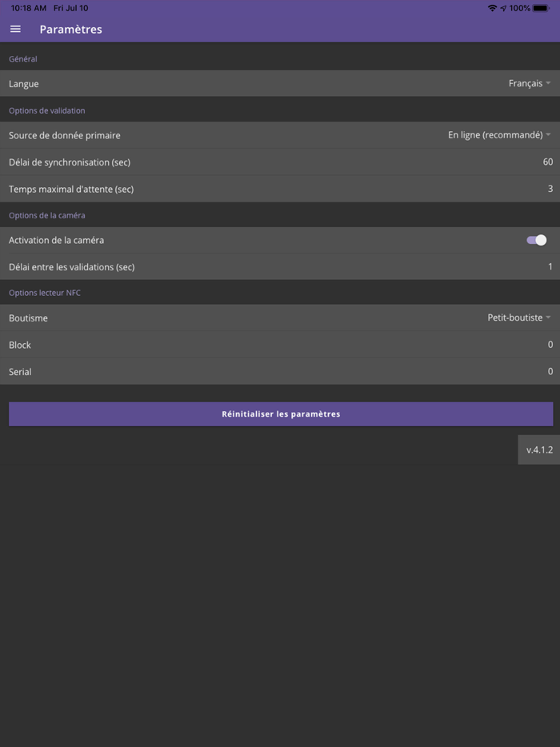
Task: Open the Langue dropdown
Action: [x=528, y=83]
